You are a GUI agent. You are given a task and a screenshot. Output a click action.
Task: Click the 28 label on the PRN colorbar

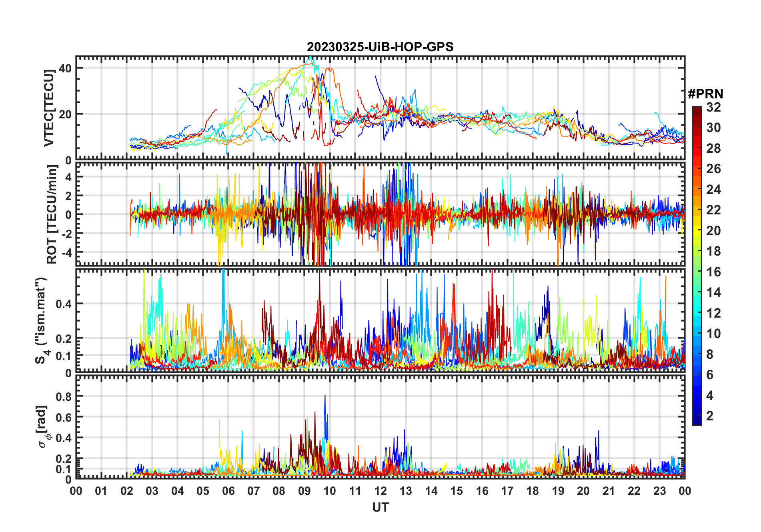[x=713, y=148]
